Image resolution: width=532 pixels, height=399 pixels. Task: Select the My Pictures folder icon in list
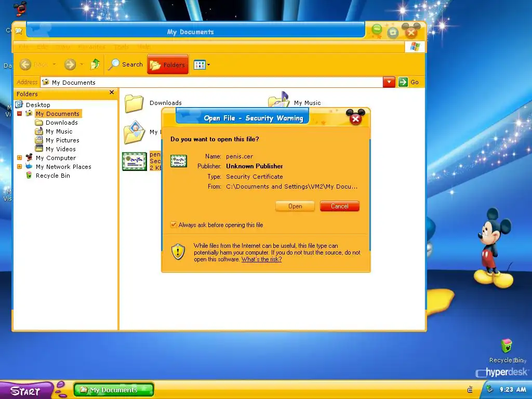[x=135, y=132]
